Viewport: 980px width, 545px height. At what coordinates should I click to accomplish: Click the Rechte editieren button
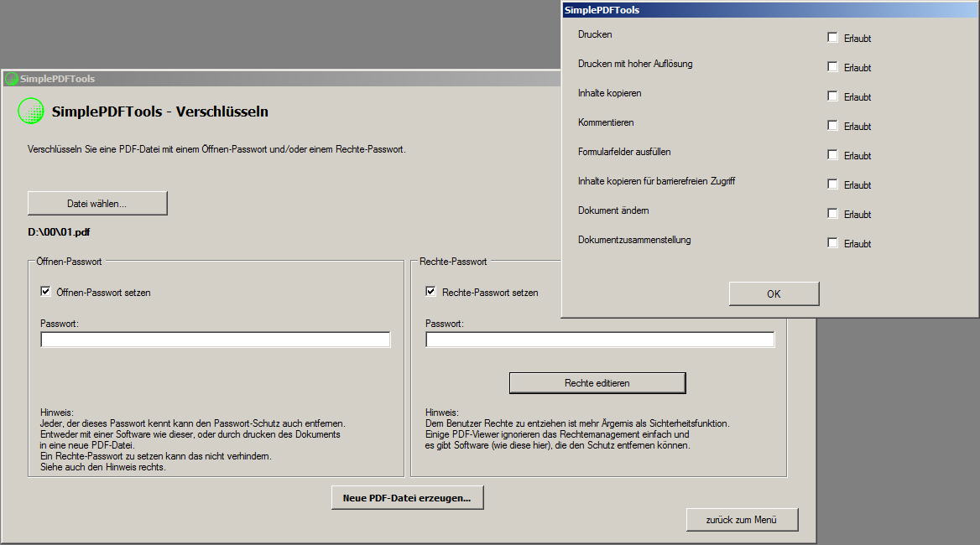597,383
